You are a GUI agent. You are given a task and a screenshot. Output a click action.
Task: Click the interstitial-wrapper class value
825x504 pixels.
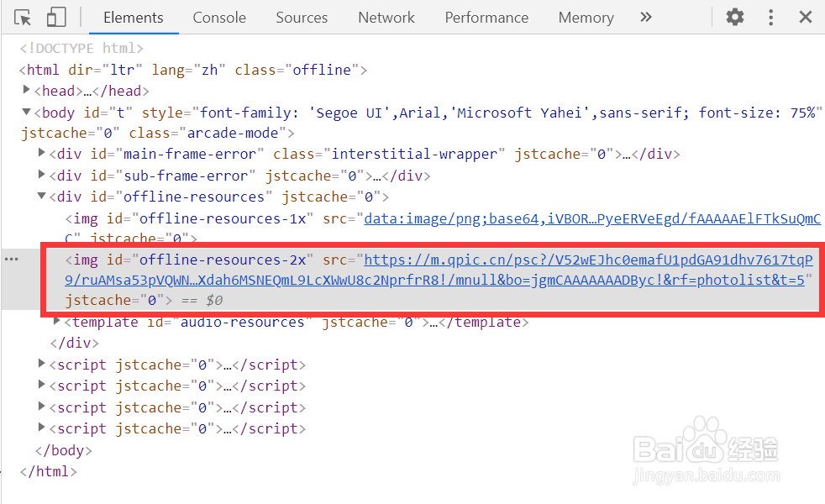(x=415, y=155)
